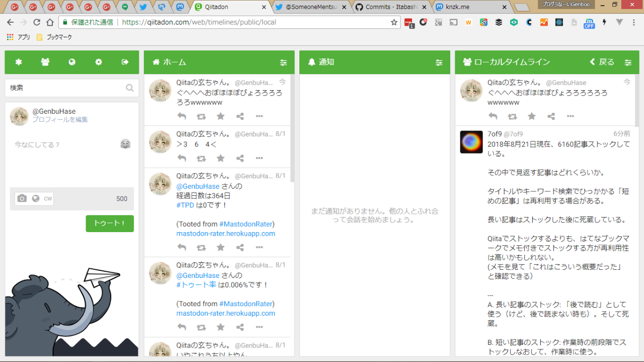Open the Getting Started asterisk icon
The width and height of the screenshot is (644, 362).
pyautogui.click(x=19, y=62)
